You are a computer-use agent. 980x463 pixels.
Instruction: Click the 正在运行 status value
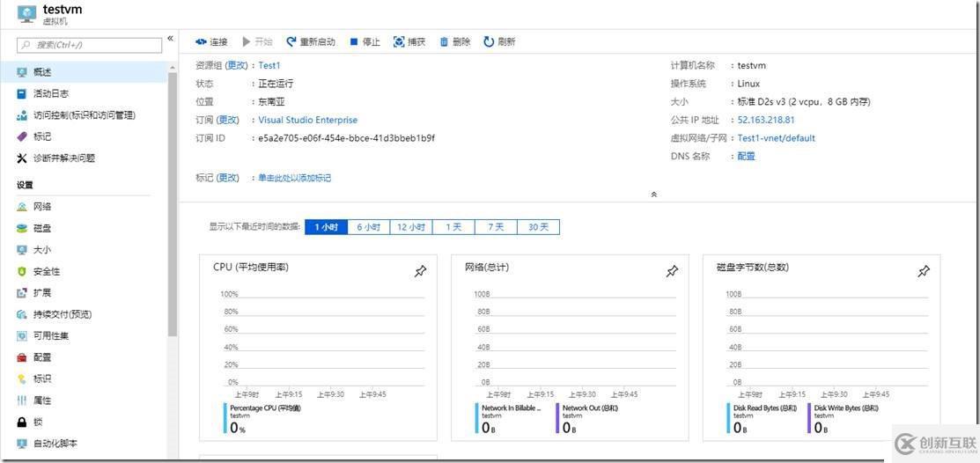tap(276, 83)
